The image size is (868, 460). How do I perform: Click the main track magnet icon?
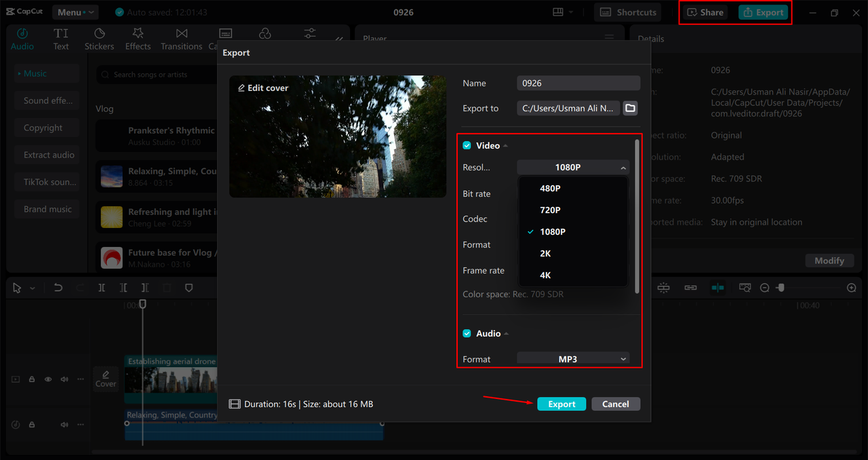(663, 288)
